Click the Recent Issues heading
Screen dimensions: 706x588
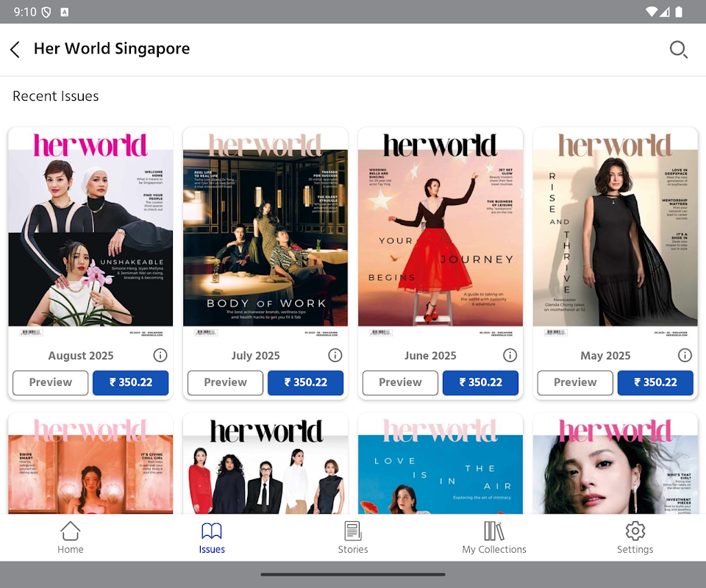pyautogui.click(x=56, y=96)
